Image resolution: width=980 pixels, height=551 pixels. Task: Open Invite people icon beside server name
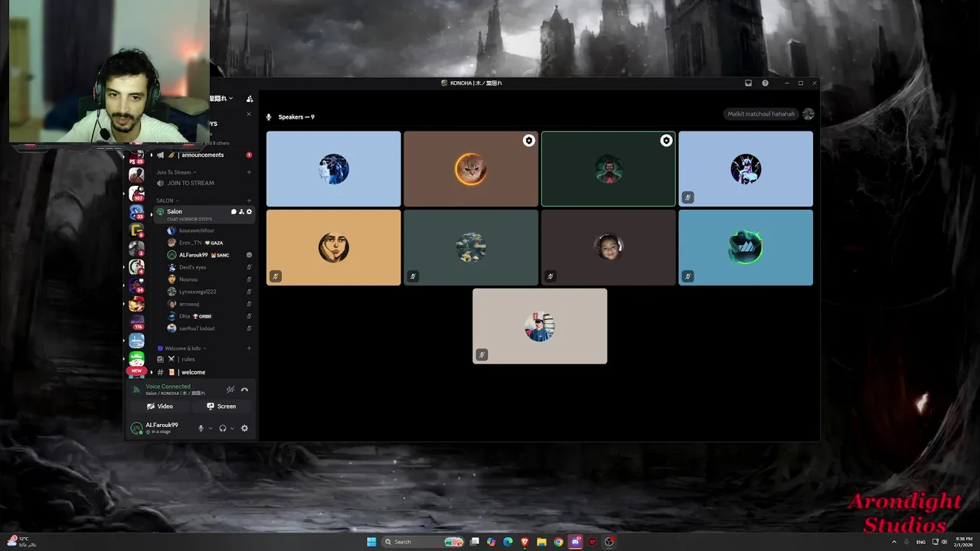(x=250, y=99)
